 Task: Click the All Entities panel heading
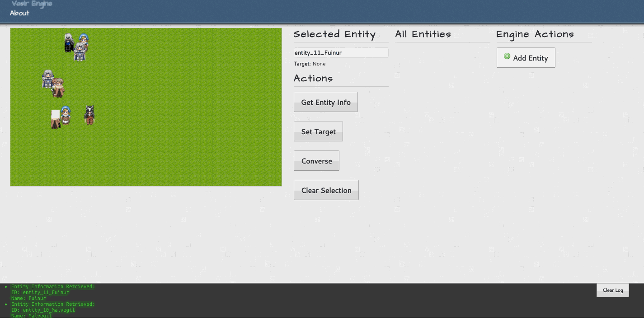[423, 34]
